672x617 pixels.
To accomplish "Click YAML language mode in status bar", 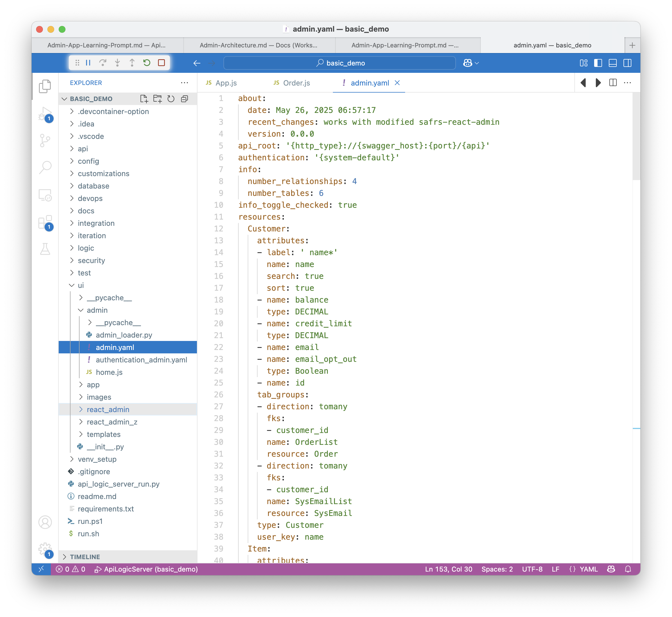I will [x=588, y=569].
